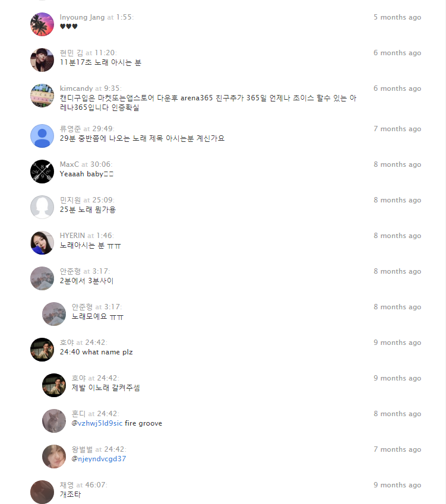Open 혼디's cat avatar

pyautogui.click(x=54, y=421)
